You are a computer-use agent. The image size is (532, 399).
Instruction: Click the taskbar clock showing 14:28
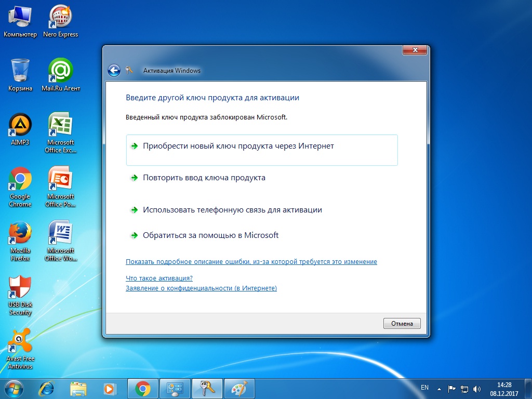click(x=504, y=389)
